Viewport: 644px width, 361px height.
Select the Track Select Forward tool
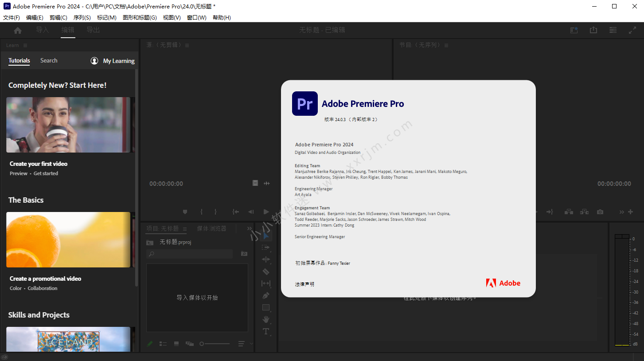(x=266, y=247)
